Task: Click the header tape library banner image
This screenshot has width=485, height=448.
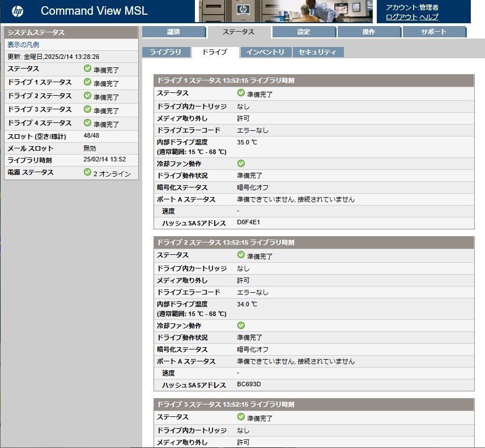Action: tap(286, 11)
